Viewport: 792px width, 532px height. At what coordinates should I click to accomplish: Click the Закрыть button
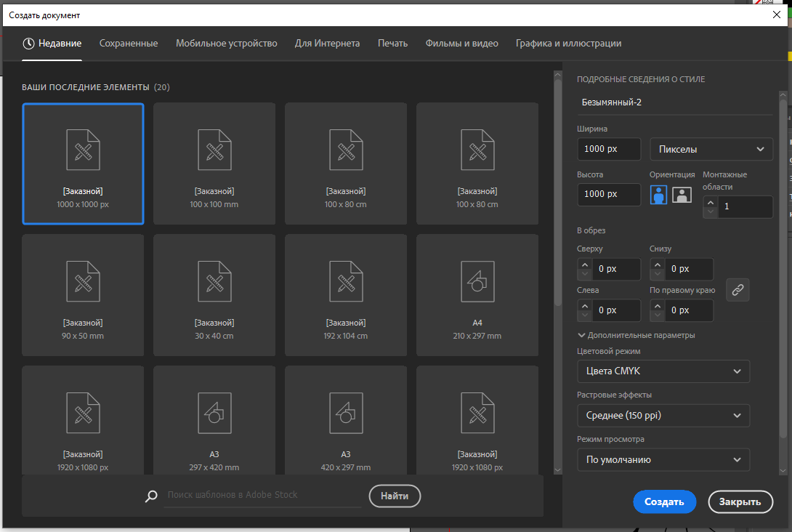pos(740,501)
